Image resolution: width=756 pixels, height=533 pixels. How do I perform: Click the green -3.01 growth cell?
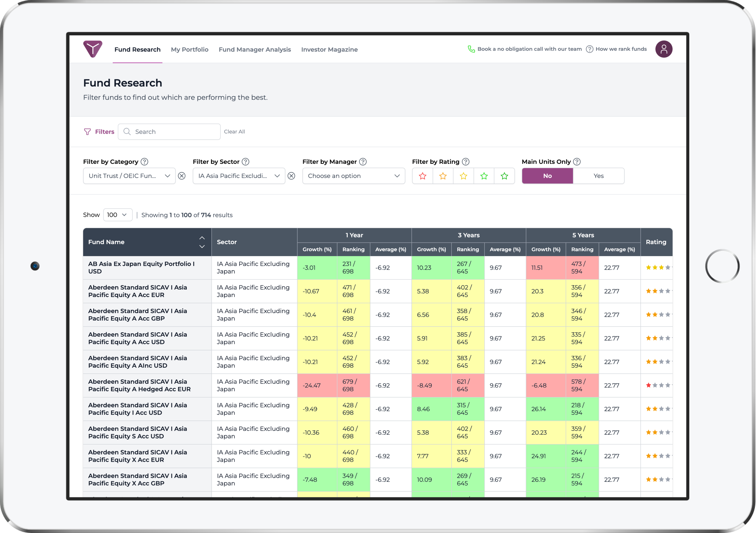[317, 267]
